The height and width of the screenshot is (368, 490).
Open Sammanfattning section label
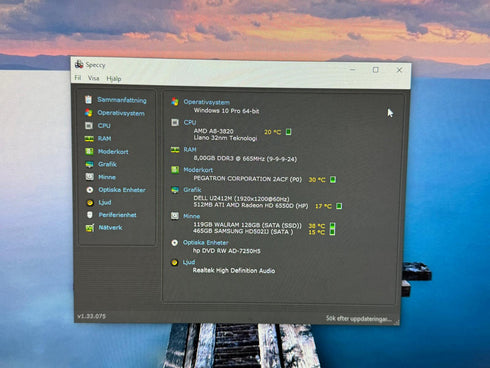pos(122,100)
